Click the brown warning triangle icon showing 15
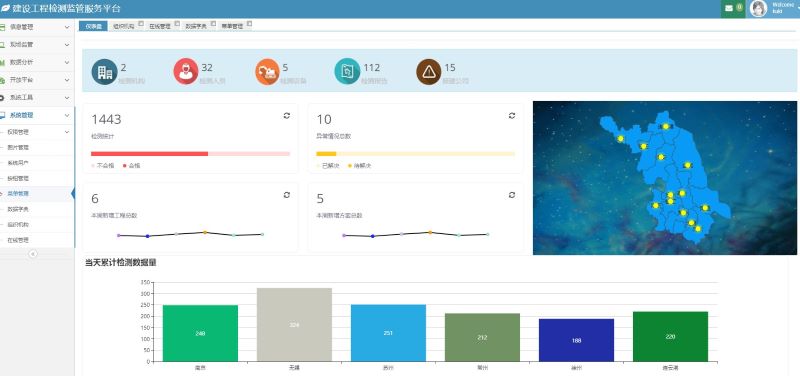Screen dimensions: 800x376 click(x=429, y=71)
